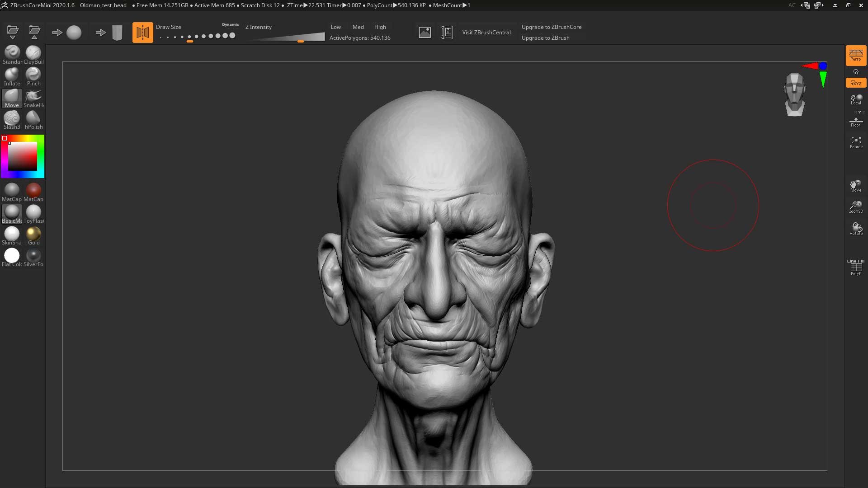Frame the mesh in the canvas
Viewport: 868px width, 488px height.
coord(856,143)
